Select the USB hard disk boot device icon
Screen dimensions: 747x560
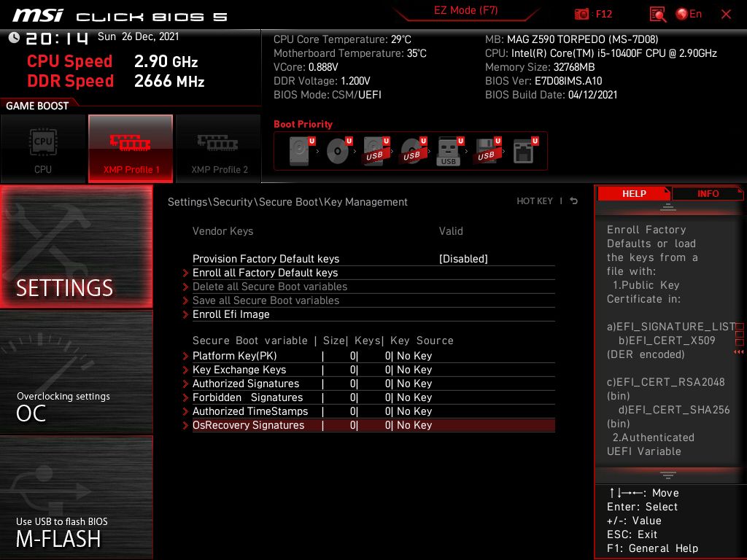tap(376, 151)
